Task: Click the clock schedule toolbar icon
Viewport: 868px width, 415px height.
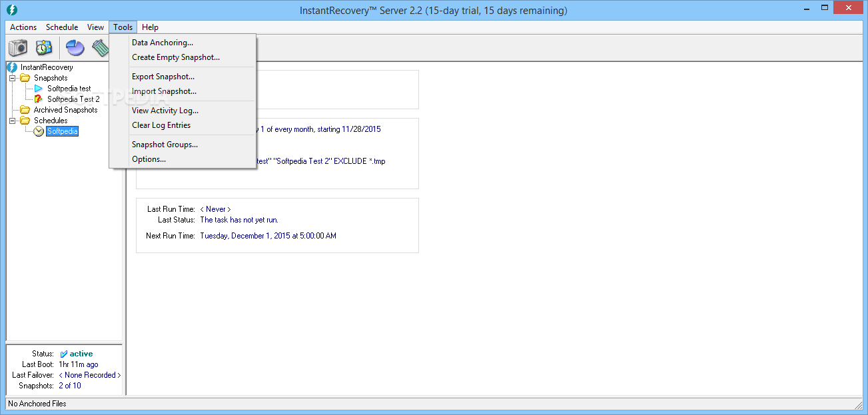Action: pyautogui.click(x=44, y=48)
